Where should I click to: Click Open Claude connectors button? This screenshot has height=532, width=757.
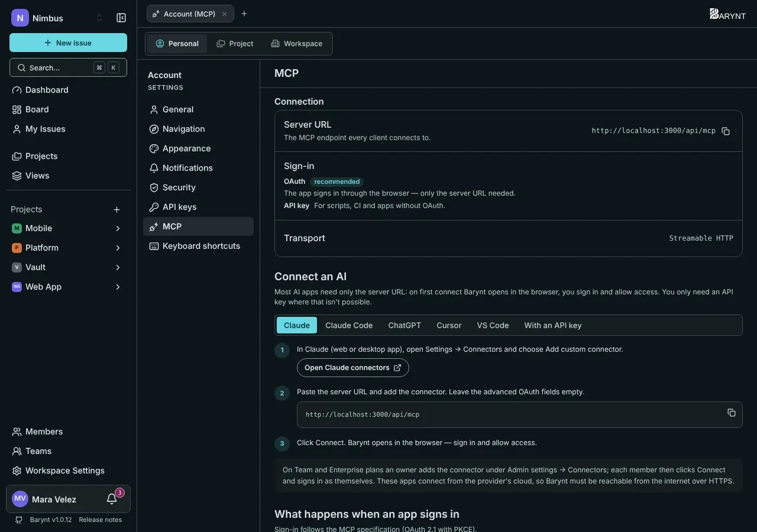tap(352, 368)
